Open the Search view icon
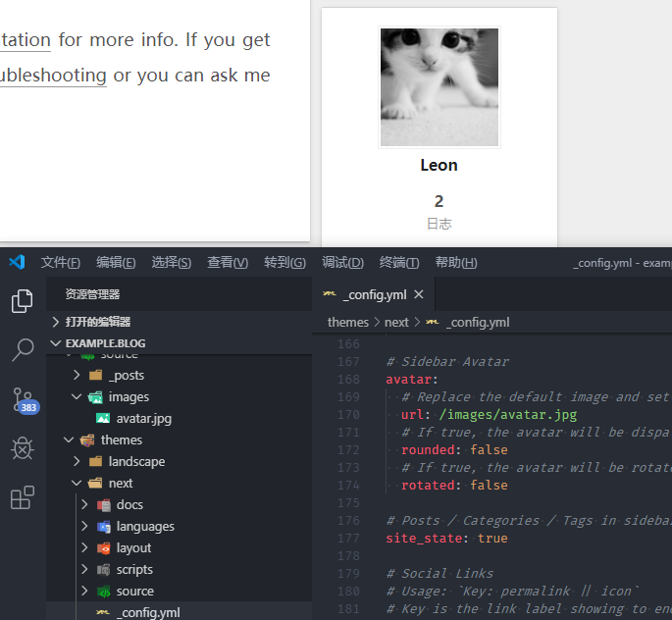The width and height of the screenshot is (672, 620). 22,349
